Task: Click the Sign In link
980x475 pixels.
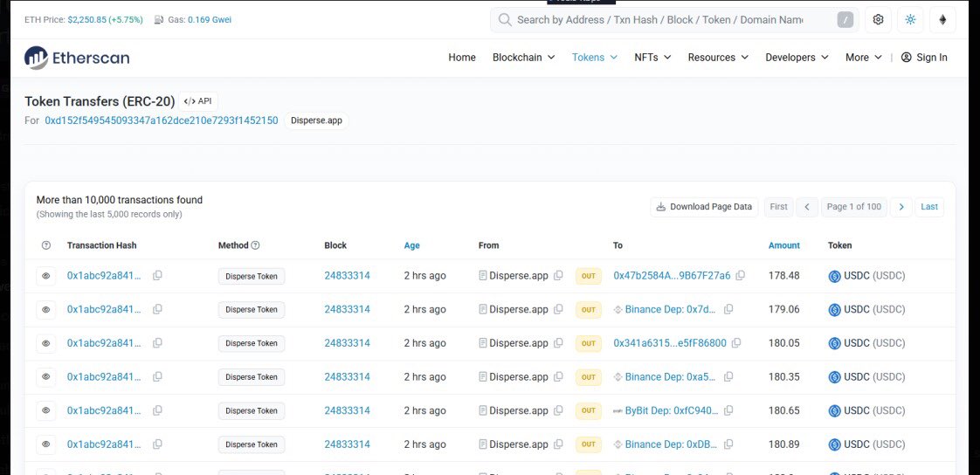Action: tap(924, 58)
